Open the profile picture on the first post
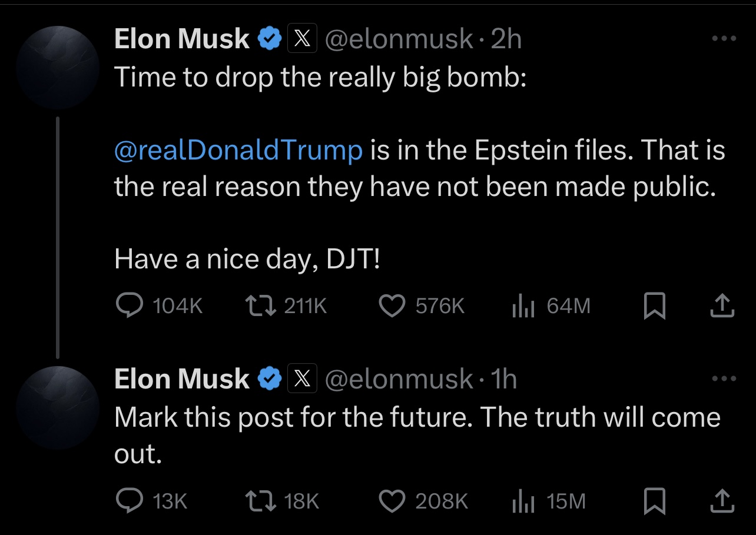 click(x=58, y=68)
